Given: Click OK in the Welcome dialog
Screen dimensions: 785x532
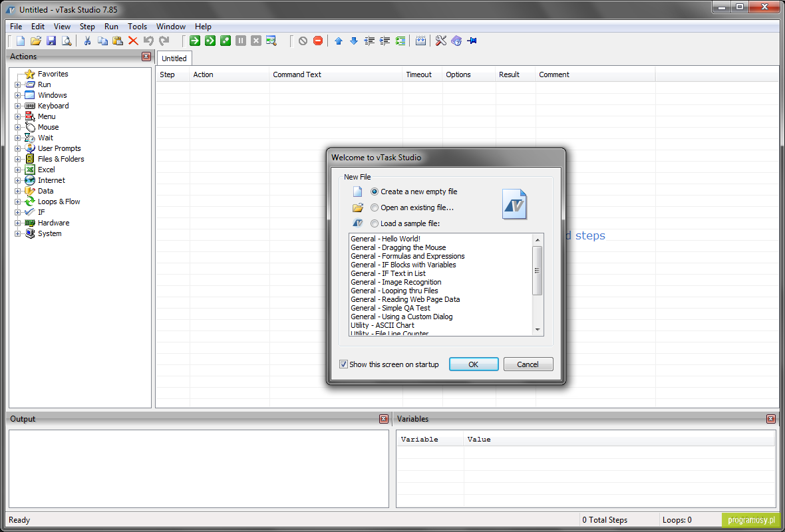Looking at the screenshot, I should click(x=474, y=364).
